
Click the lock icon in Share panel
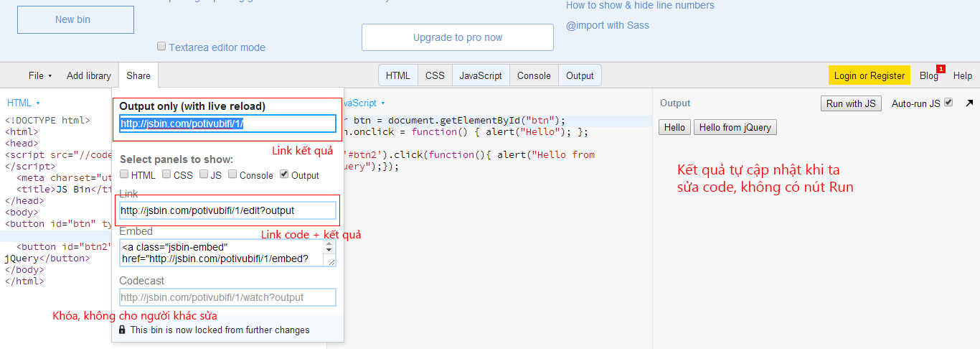122,330
